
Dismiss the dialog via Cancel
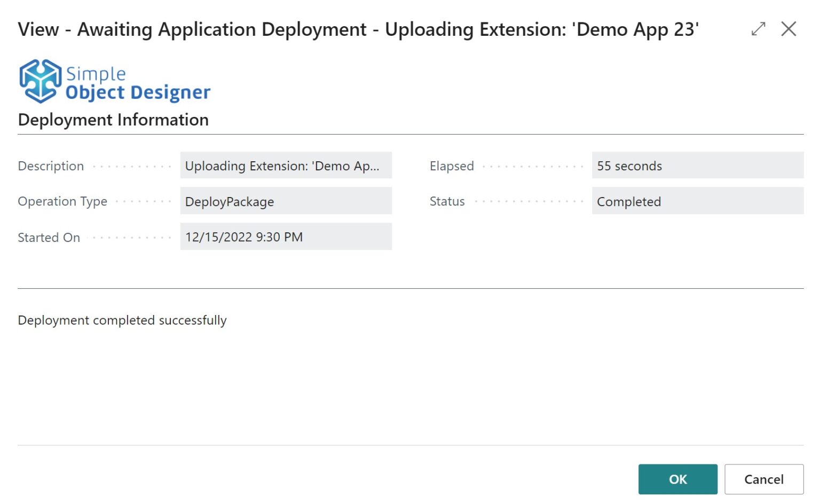coord(763,479)
